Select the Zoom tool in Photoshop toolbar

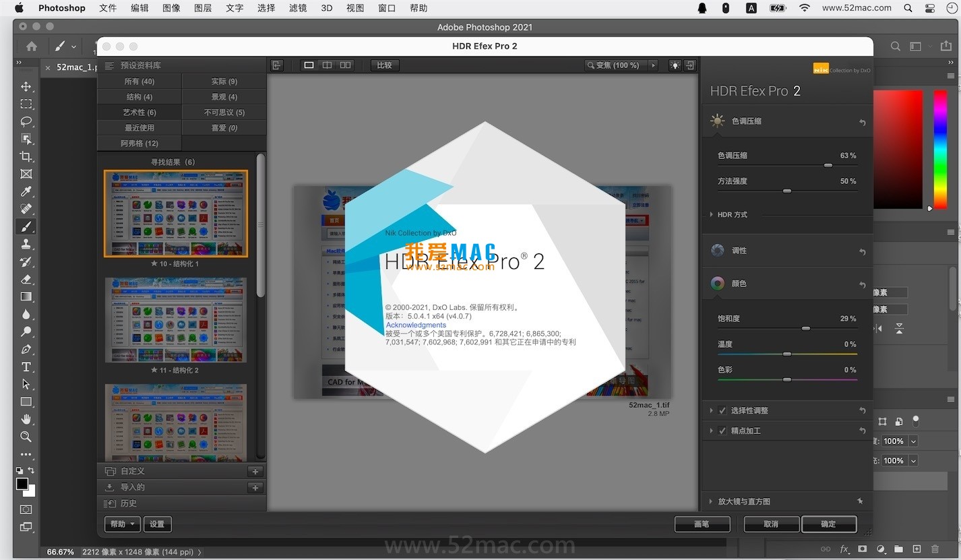click(26, 437)
